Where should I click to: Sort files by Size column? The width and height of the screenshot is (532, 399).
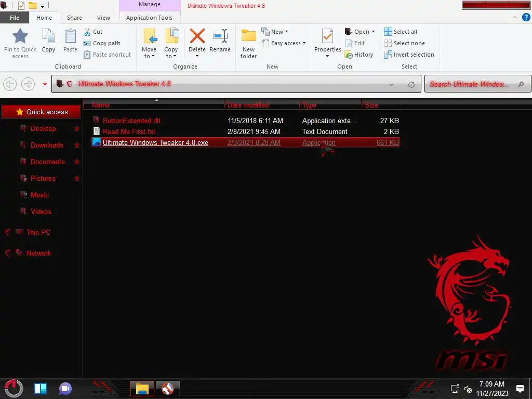pos(382,105)
